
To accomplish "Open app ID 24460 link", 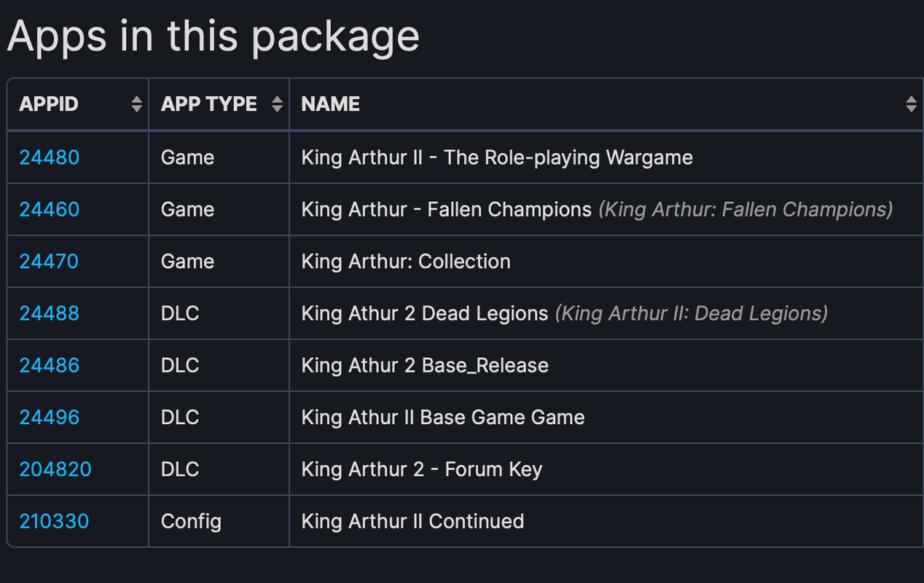I will coord(50,210).
